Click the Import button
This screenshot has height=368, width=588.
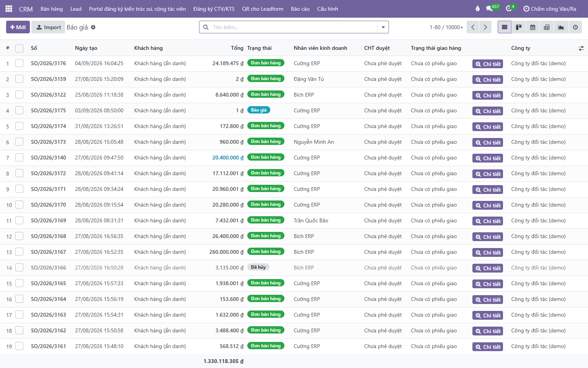click(x=48, y=27)
